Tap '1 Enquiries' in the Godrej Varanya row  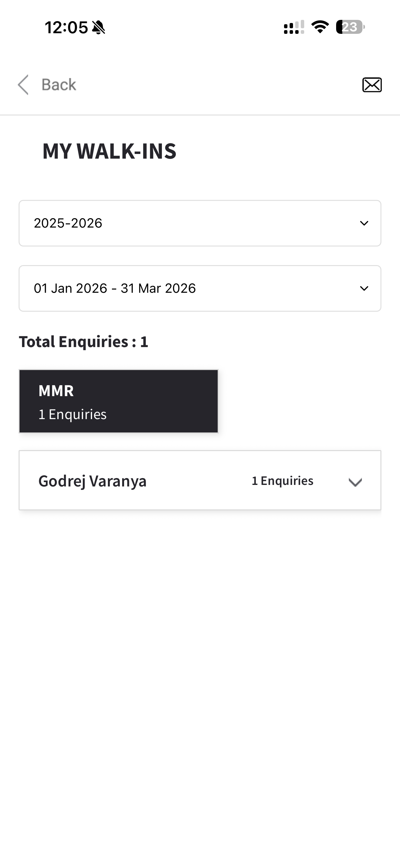[x=282, y=481]
